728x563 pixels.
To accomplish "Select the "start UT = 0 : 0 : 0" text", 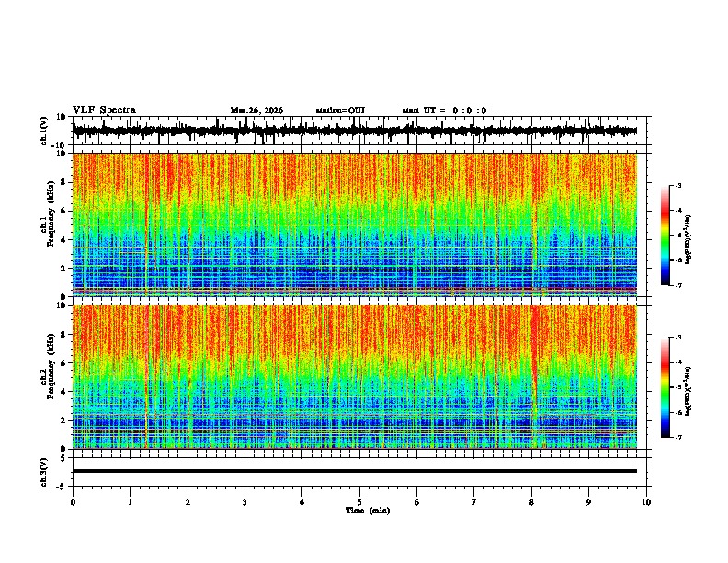I will pyautogui.click(x=444, y=110).
